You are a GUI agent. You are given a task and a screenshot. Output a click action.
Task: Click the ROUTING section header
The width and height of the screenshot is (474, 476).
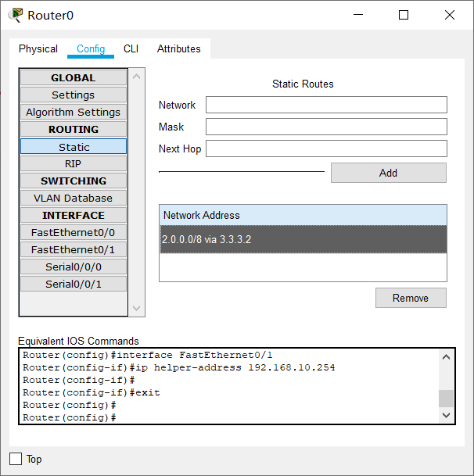pos(74,129)
